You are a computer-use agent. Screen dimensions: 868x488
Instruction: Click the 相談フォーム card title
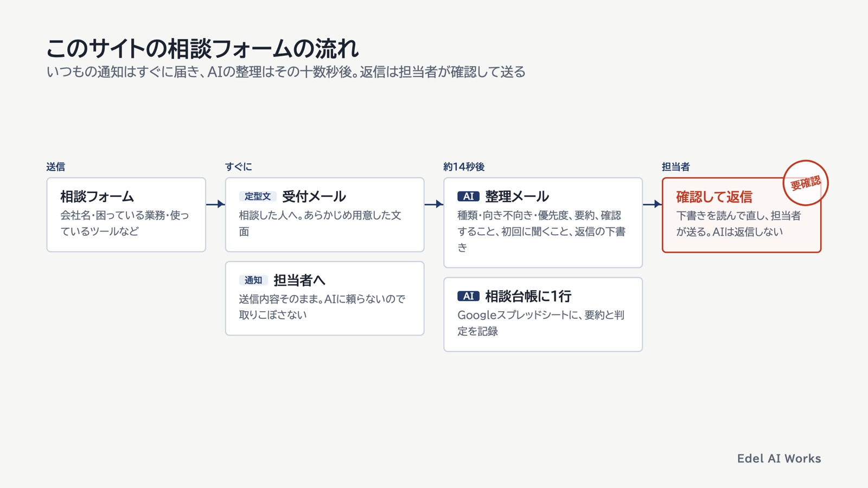click(x=97, y=196)
